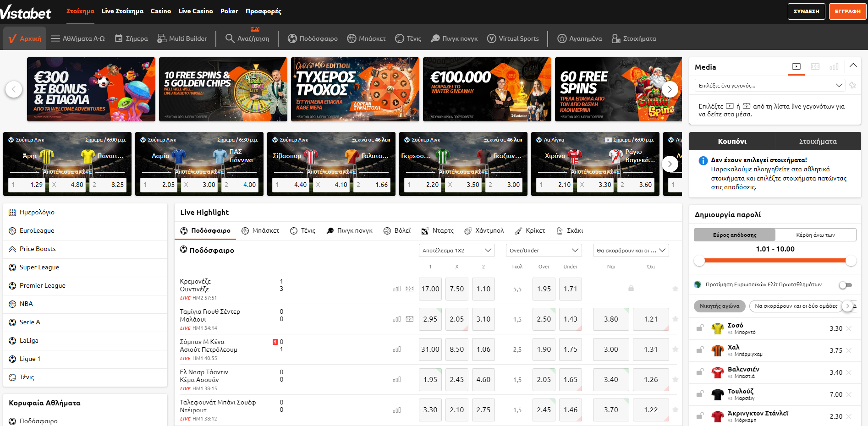Remove the Σοσό selection with X icon
Viewport: 868px width, 426px height.
pyautogui.click(x=849, y=328)
